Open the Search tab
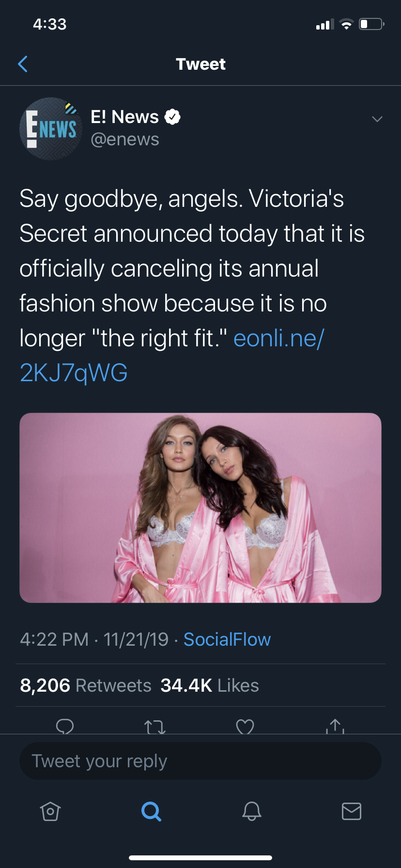 coord(151,811)
